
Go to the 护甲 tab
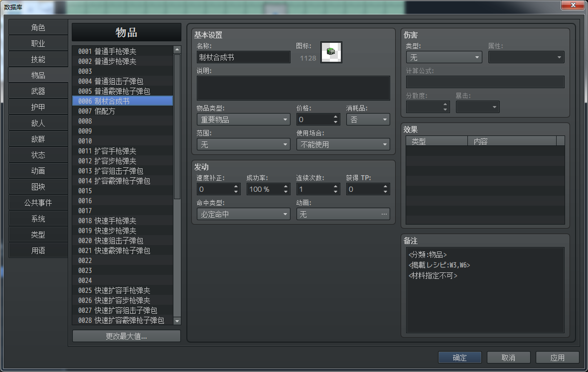click(x=38, y=107)
